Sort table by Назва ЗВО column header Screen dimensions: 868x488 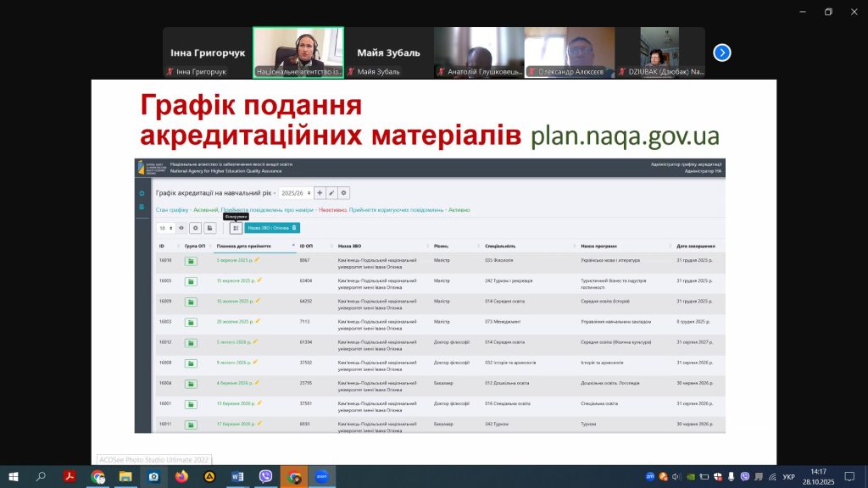pyautogui.click(x=349, y=246)
